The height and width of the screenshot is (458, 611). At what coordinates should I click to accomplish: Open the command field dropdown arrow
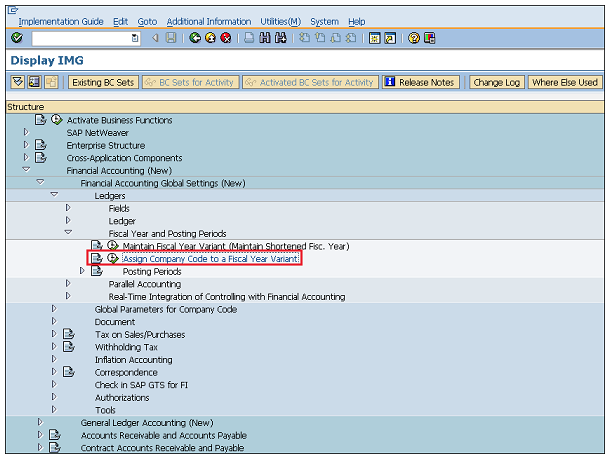[x=135, y=38]
